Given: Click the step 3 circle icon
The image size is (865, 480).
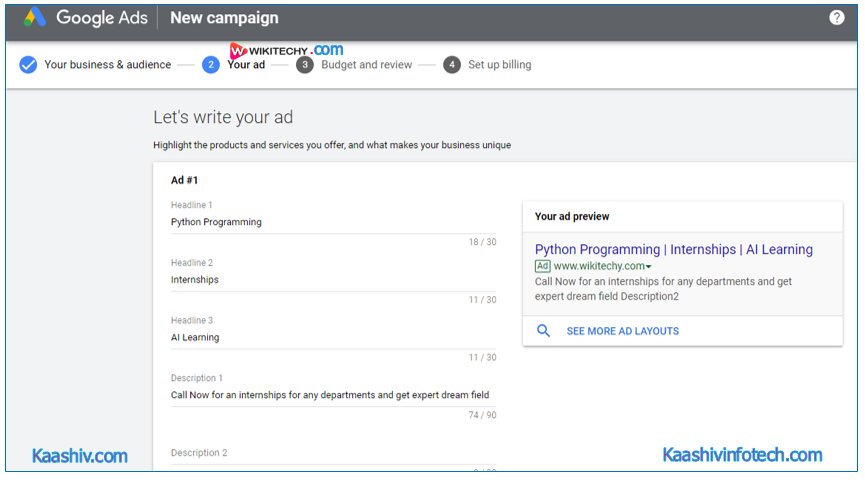Looking at the screenshot, I should [305, 65].
